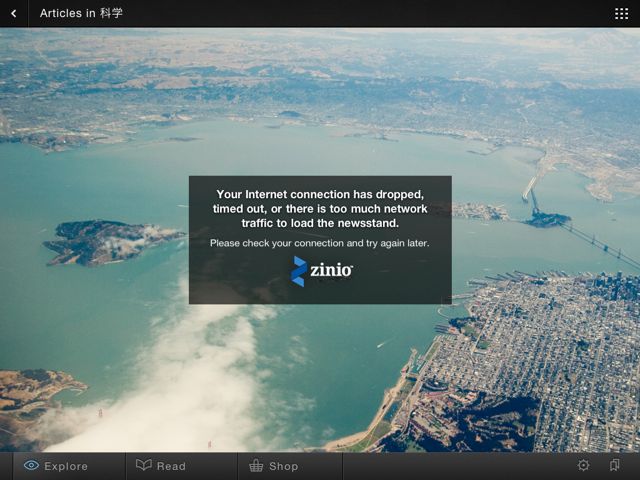
Task: Click the 'Your Internet connection has dropped' message
Action: coord(320,209)
